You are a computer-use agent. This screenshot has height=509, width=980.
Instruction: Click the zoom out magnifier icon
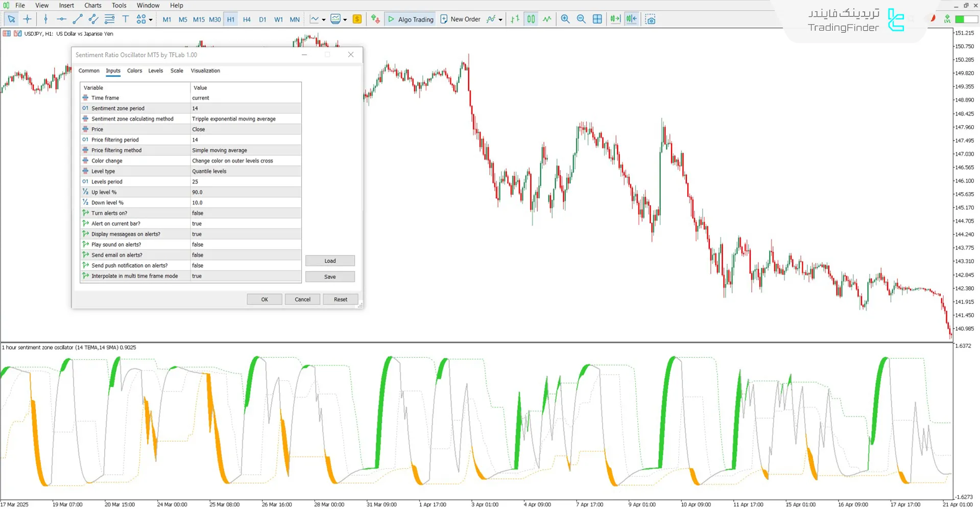581,19
